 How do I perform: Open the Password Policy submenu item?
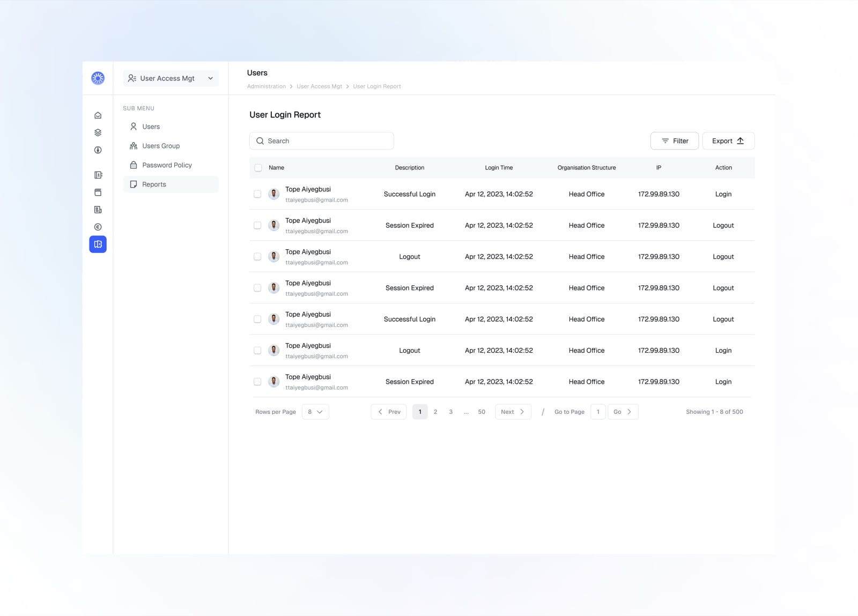click(171, 165)
